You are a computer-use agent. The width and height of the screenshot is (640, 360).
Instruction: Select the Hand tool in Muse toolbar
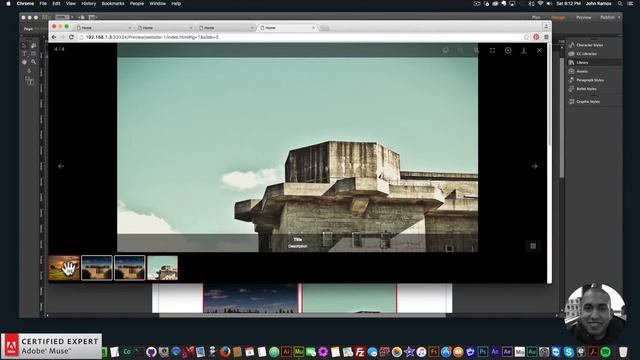[x=24, y=62]
